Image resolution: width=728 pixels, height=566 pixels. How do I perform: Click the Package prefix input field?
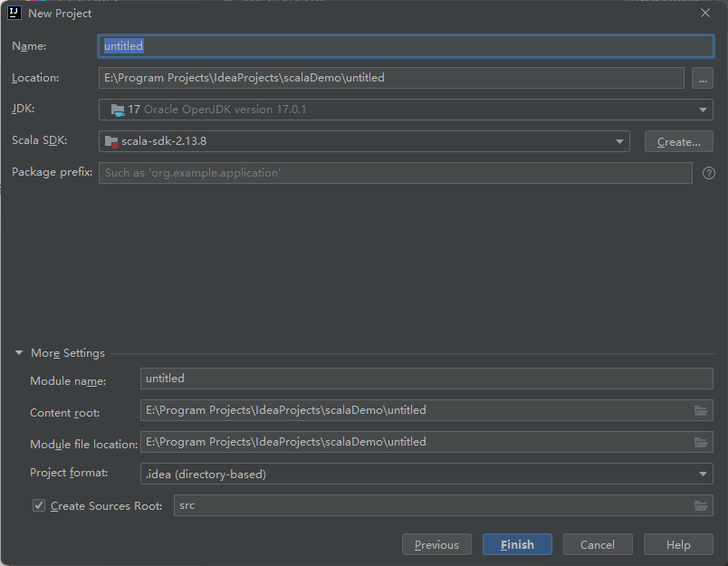pos(396,173)
